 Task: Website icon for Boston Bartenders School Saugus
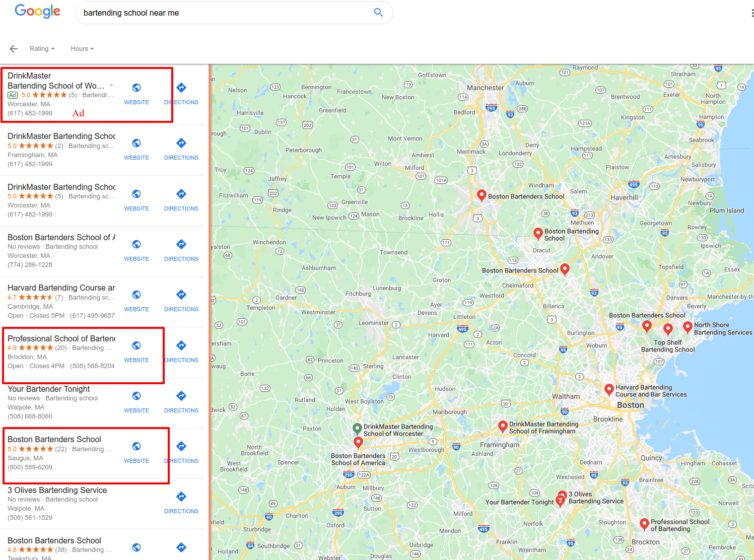tap(136, 446)
